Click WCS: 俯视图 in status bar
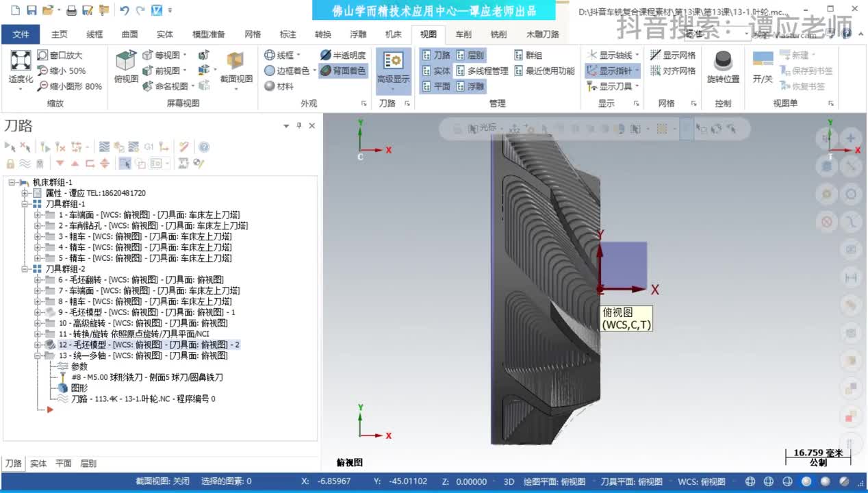 [x=702, y=481]
